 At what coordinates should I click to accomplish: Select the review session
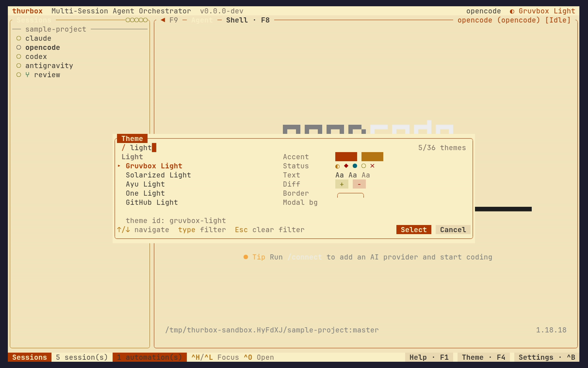[47, 75]
